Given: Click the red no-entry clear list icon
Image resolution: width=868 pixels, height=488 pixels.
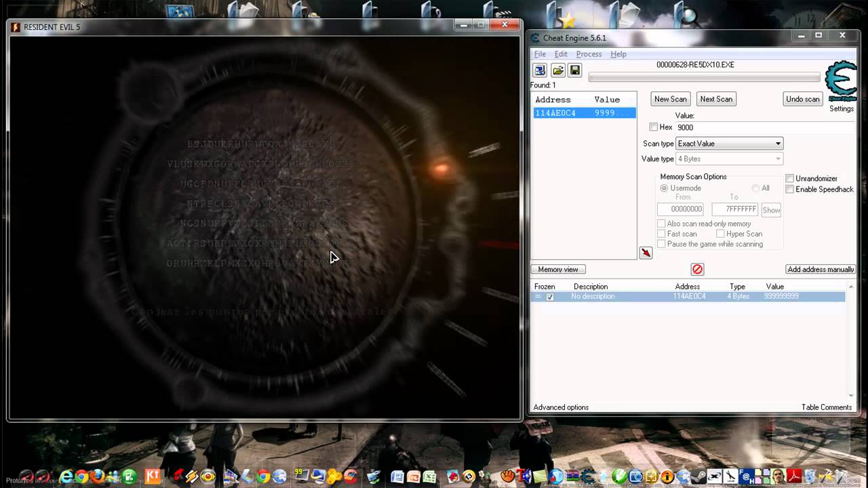Looking at the screenshot, I should coord(697,269).
